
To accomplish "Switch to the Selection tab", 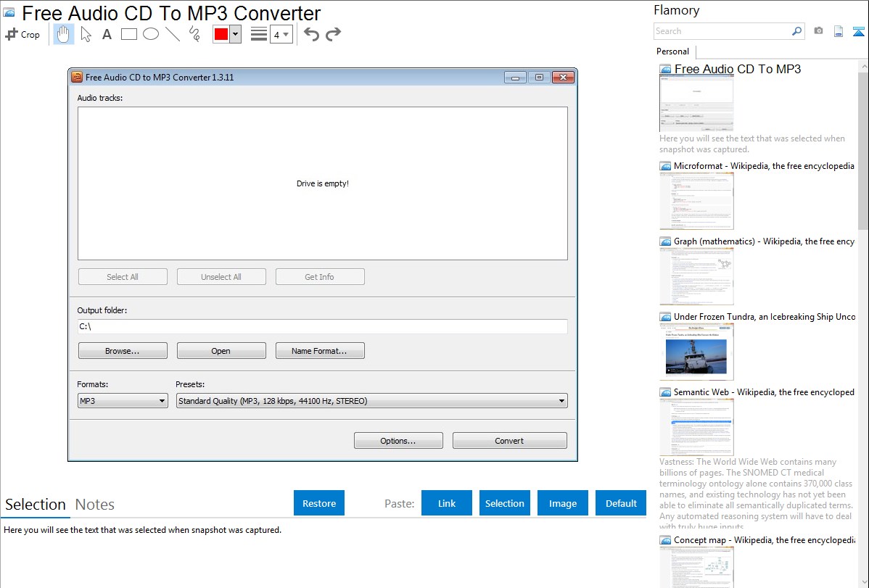I will pyautogui.click(x=36, y=505).
